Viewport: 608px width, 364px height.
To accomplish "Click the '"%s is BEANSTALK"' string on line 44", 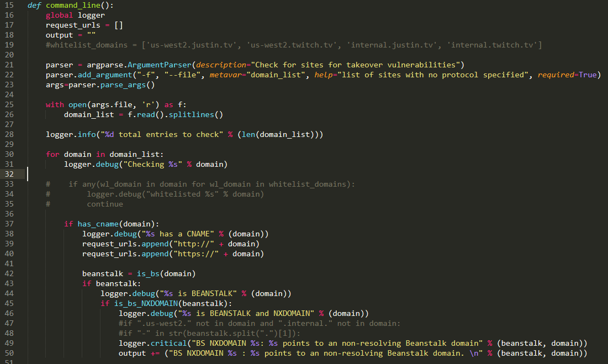I will pos(198,293).
